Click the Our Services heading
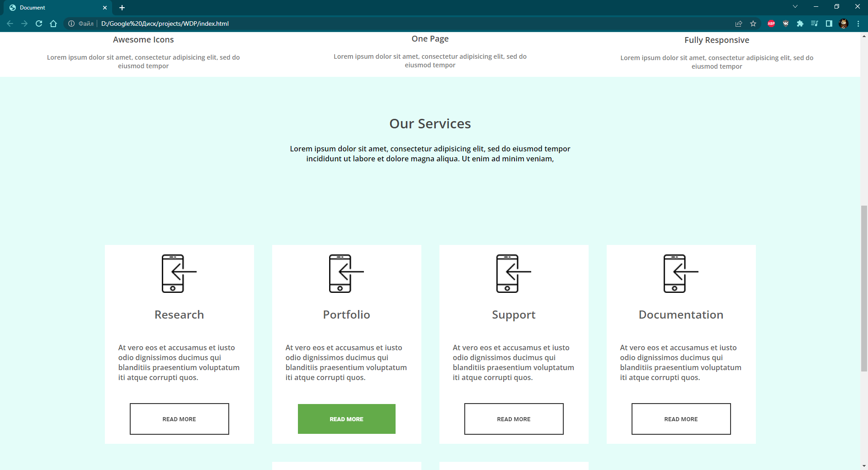This screenshot has height=470, width=868. coord(430,123)
